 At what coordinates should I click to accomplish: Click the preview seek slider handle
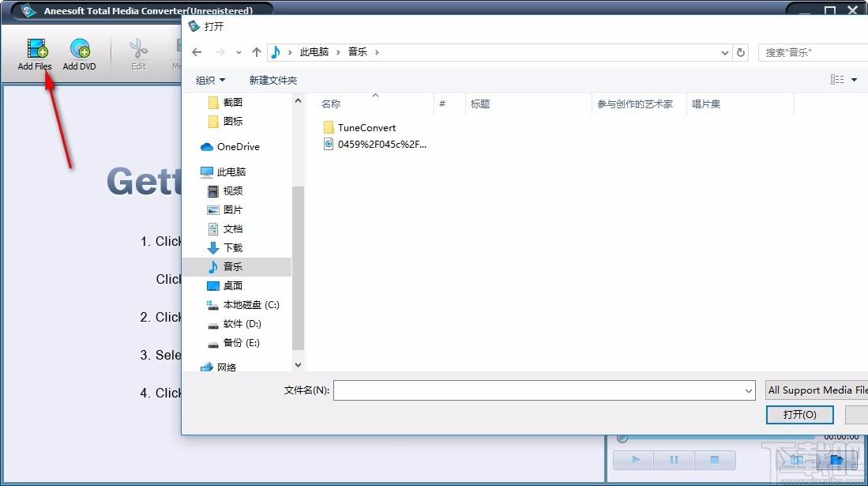(622, 439)
